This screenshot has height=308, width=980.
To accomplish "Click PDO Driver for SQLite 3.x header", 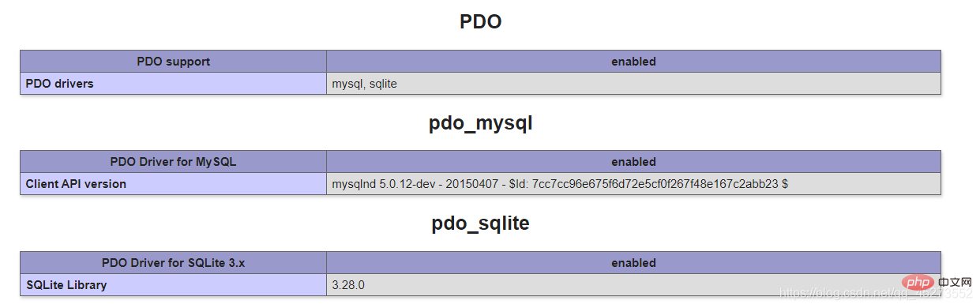I will pos(173,262).
